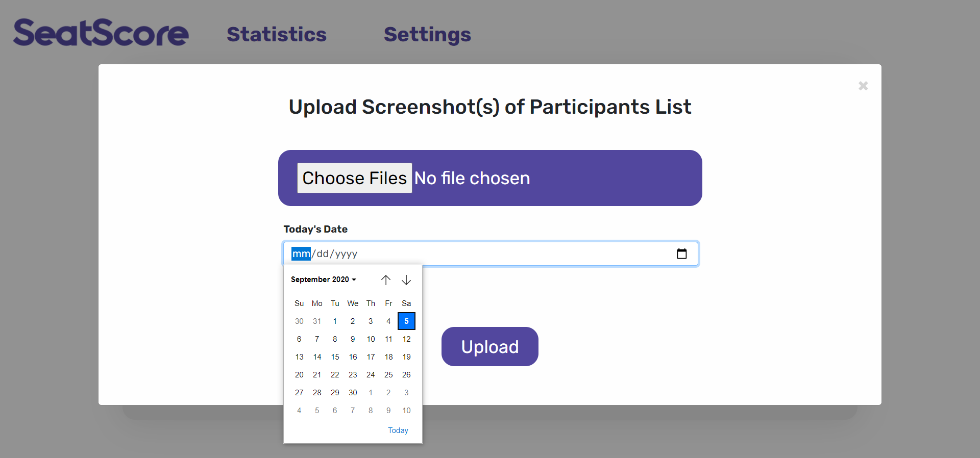Image resolution: width=980 pixels, height=458 pixels.
Task: Select September 5 in the calendar
Action: point(406,321)
